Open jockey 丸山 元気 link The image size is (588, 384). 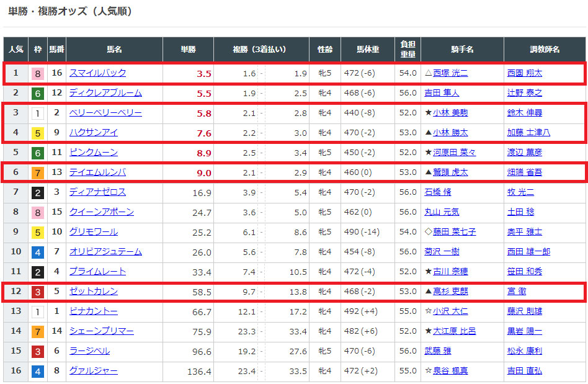[x=442, y=212]
